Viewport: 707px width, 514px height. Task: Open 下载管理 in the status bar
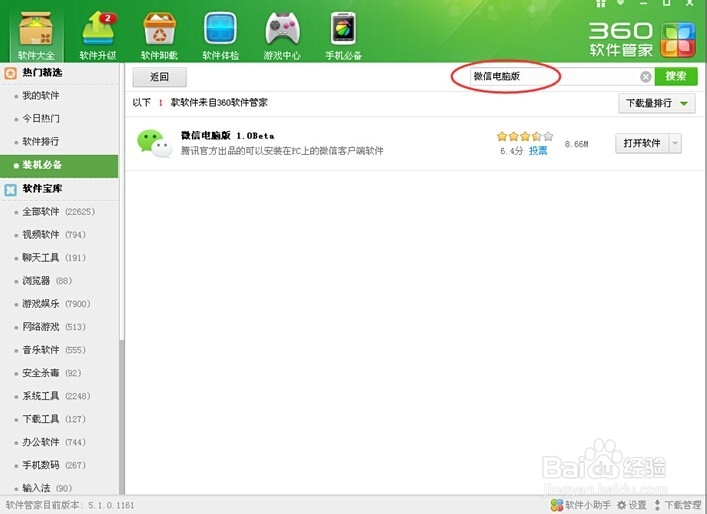tap(677, 505)
